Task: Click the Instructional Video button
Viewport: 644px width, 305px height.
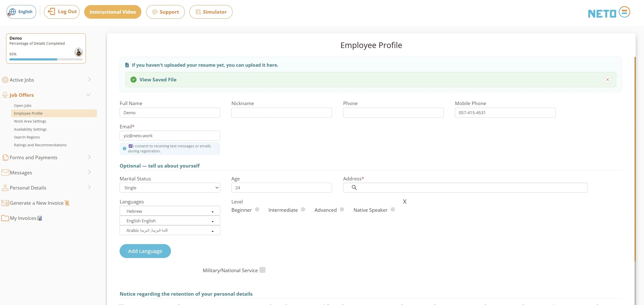Action: [113, 12]
